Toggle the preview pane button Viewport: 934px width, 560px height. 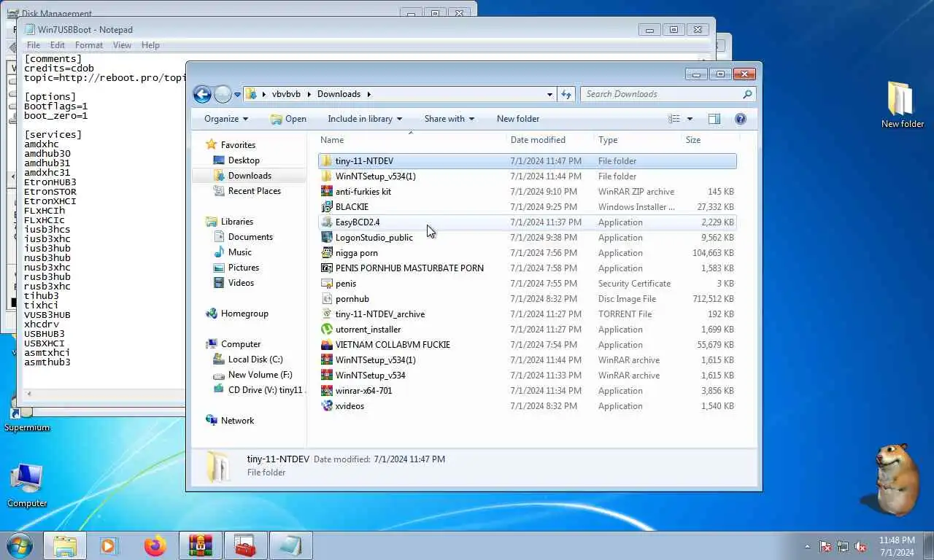[714, 119]
